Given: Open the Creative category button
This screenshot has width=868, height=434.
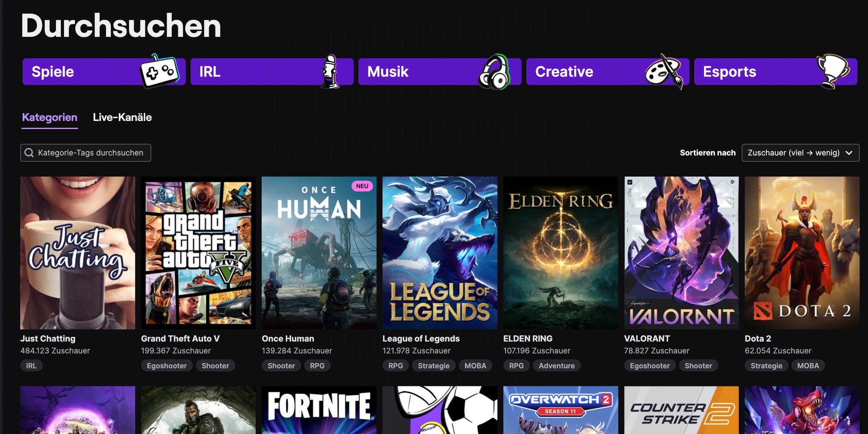Looking at the screenshot, I should point(608,72).
